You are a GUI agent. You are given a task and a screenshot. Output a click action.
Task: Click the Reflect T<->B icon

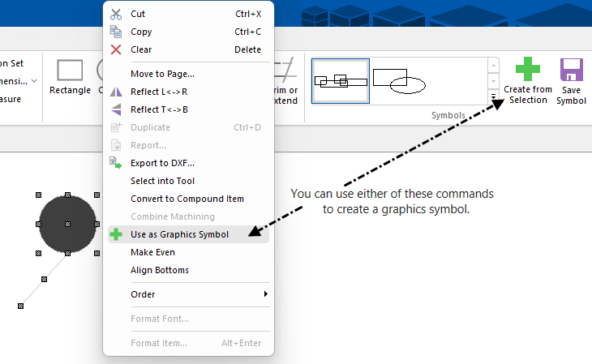click(x=116, y=109)
